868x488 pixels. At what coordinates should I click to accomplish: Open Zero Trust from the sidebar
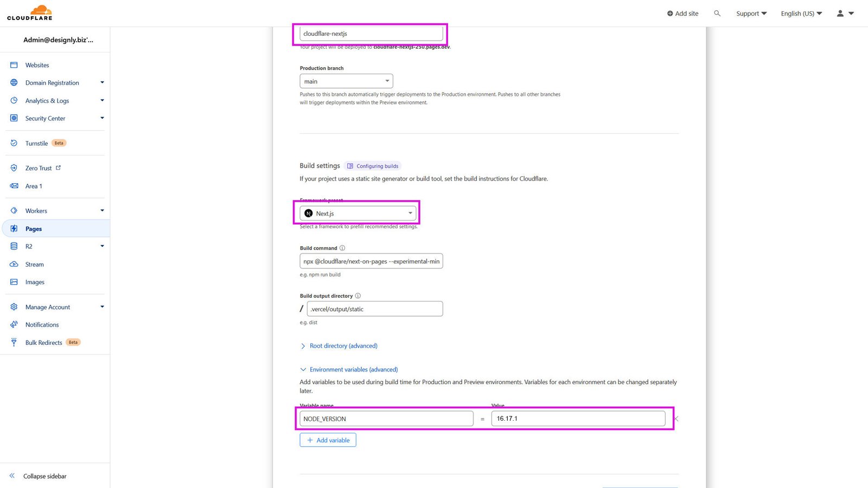click(39, 168)
